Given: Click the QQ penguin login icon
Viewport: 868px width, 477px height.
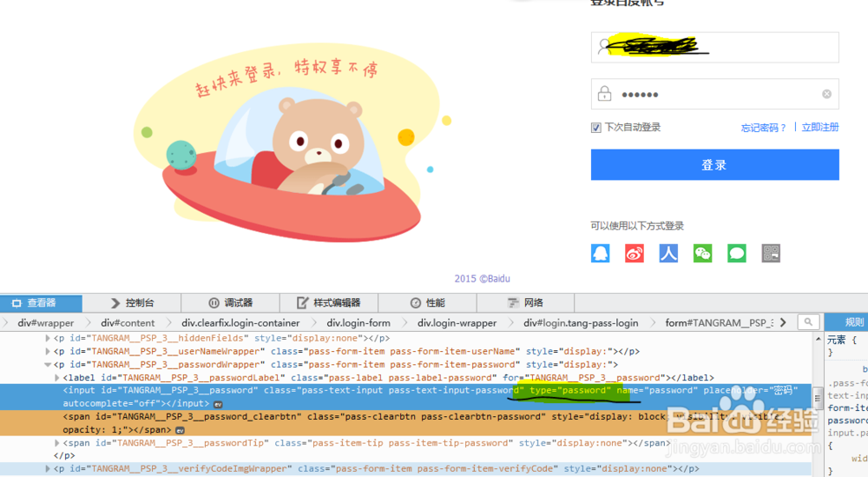Looking at the screenshot, I should [600, 253].
